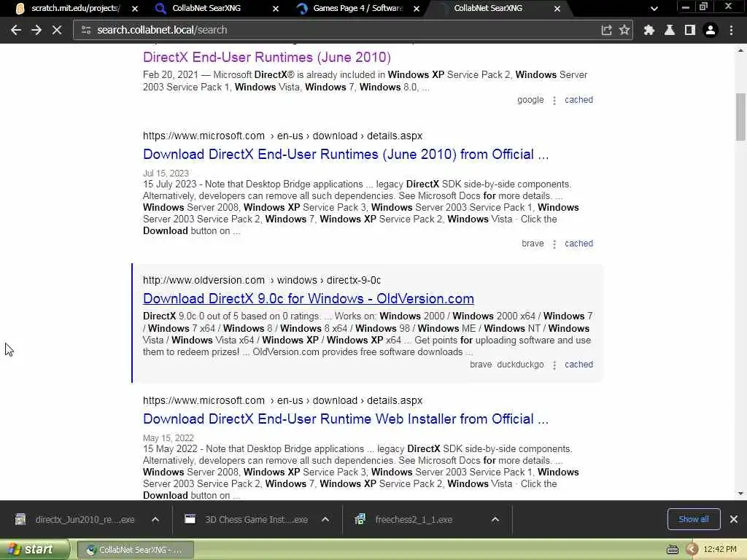Open the Chrome labs flask icon
Image resolution: width=747 pixels, height=560 pixels.
(x=670, y=30)
